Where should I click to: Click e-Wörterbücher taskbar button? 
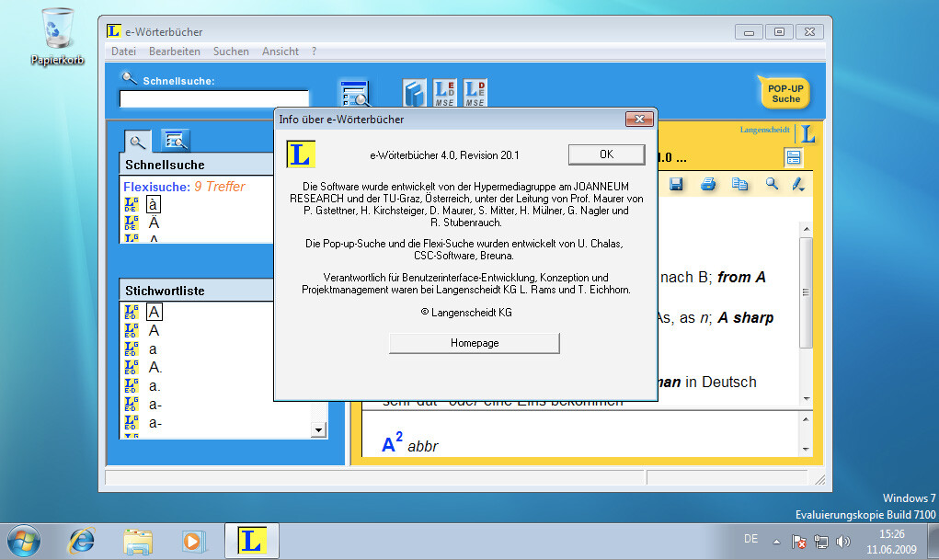point(251,541)
